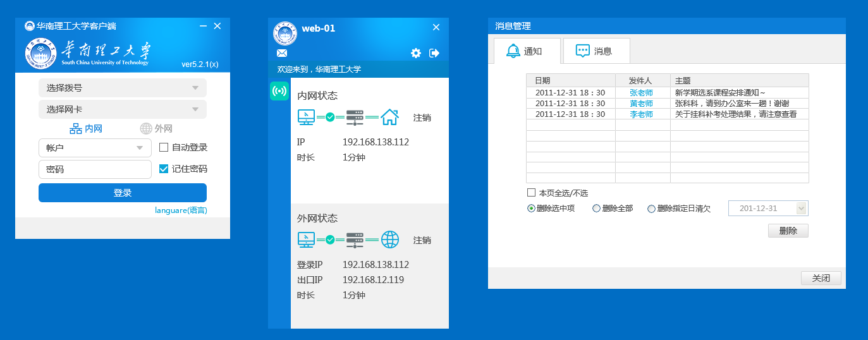Uncheck the 记住密码 checkbox
The image size is (868, 340).
tap(164, 169)
